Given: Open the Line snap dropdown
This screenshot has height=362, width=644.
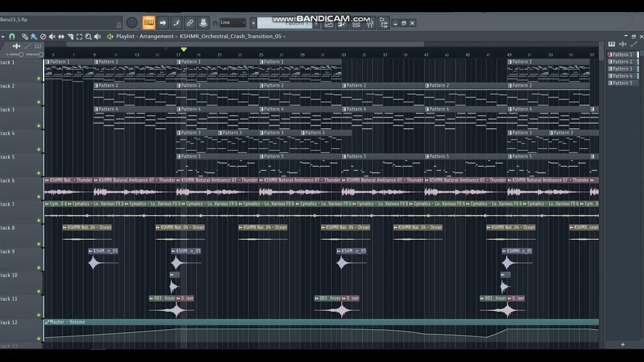Looking at the screenshot, I should (232, 23).
